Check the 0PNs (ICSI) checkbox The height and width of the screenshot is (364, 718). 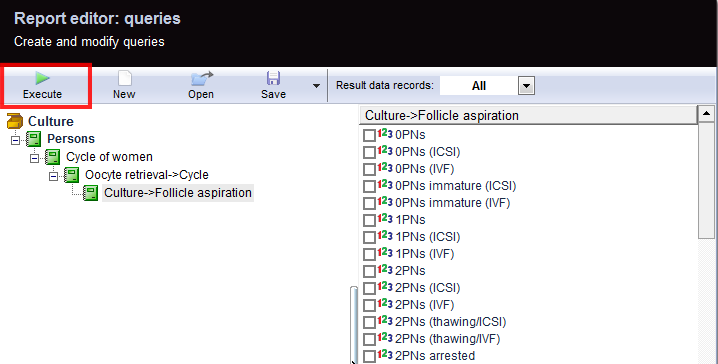tap(369, 152)
